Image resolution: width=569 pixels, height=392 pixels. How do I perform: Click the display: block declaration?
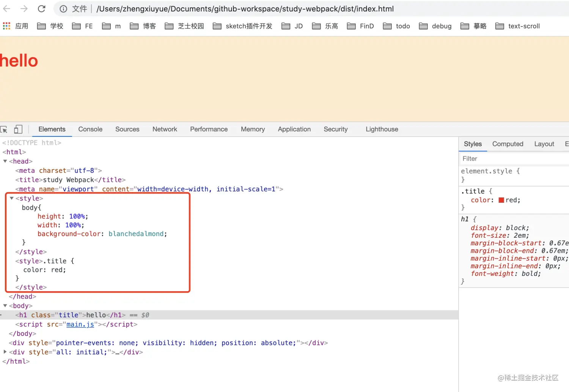500,228
